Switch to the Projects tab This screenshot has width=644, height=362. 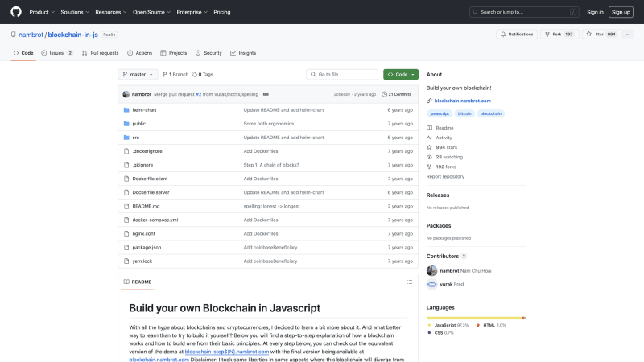click(174, 53)
